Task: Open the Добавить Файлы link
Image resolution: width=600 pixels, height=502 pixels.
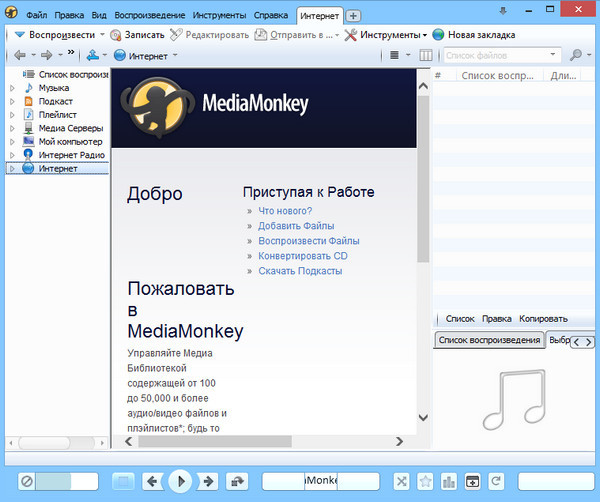Action: pyautogui.click(x=296, y=226)
